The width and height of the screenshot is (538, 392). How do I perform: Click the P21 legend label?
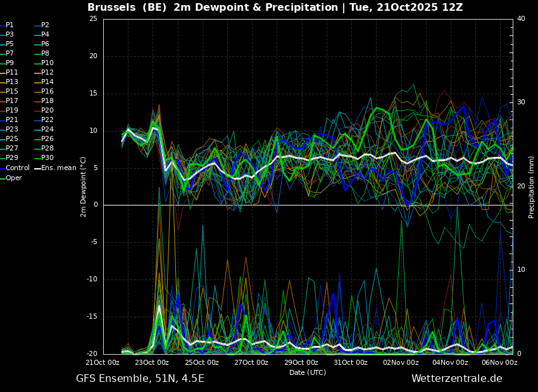tap(12, 120)
